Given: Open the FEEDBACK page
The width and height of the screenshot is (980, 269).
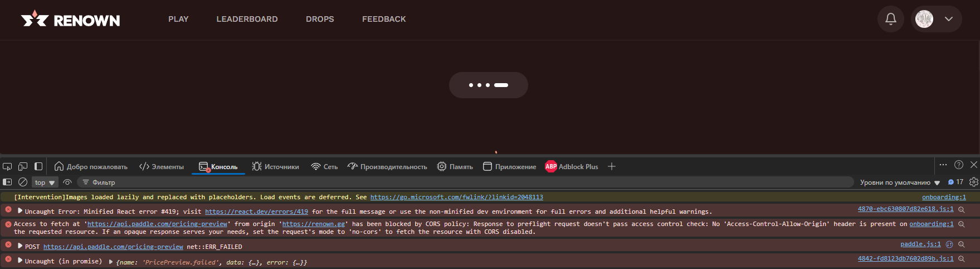Looking at the screenshot, I should [x=384, y=19].
